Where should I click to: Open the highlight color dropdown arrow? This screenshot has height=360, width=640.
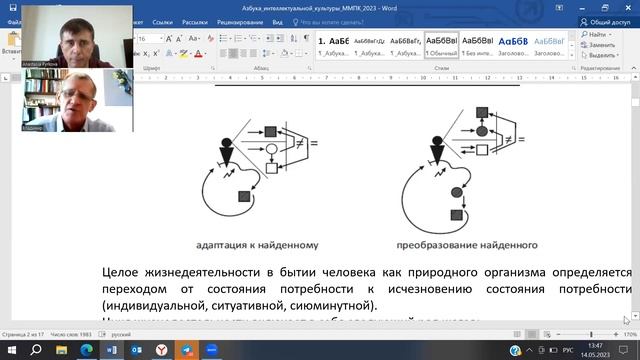click(x=190, y=53)
